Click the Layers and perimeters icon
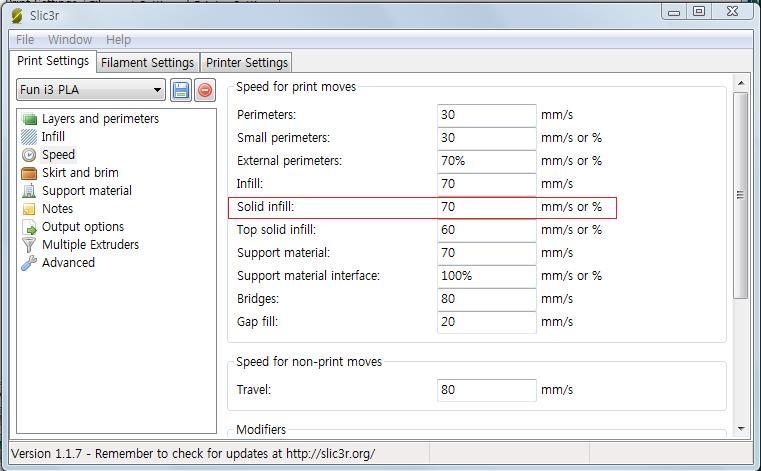Image resolution: width=761 pixels, height=471 pixels. point(29,119)
